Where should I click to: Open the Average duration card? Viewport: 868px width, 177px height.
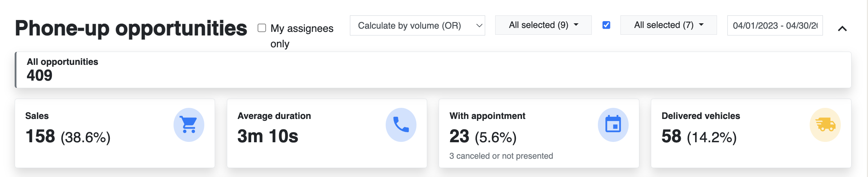[327, 133]
